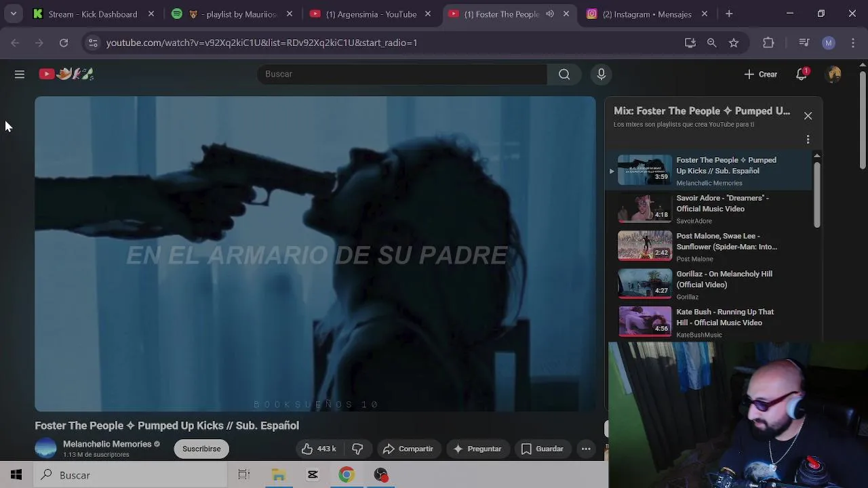Open Chrome extensions puzzle icon
Image resolution: width=868 pixels, height=488 pixels.
coord(768,43)
